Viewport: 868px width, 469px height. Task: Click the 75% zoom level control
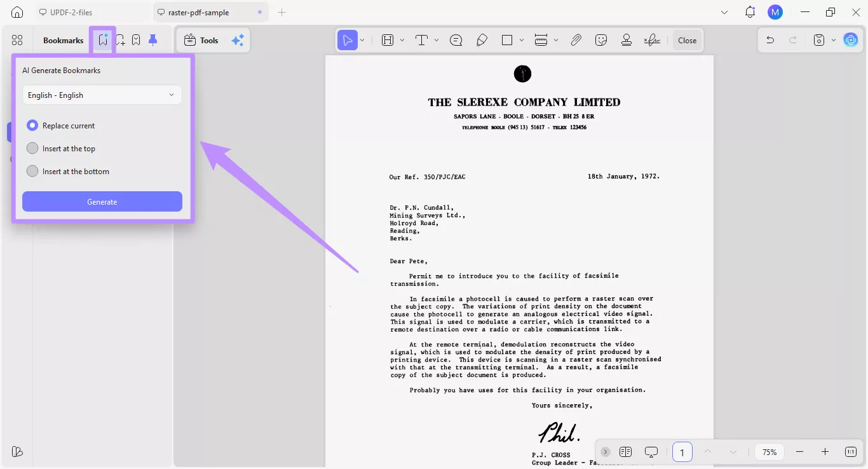[769, 452]
